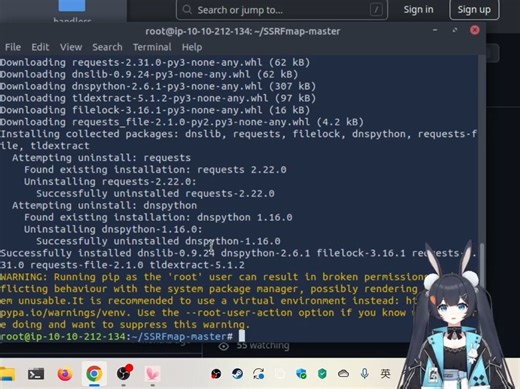The width and height of the screenshot is (520, 389).
Task: Click the 'Downloading tldextract-5.1.2' line
Action: pos(158,98)
